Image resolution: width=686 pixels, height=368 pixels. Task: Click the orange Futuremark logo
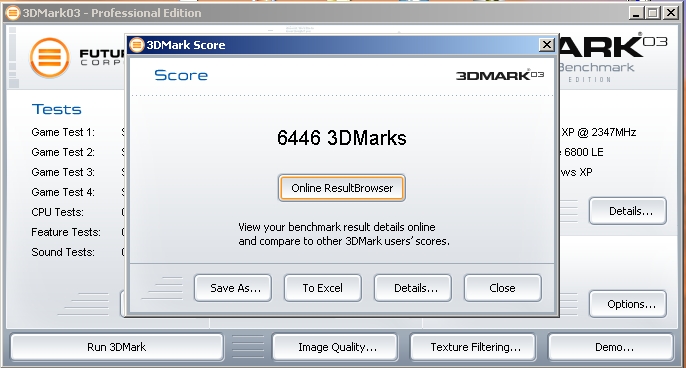pyautogui.click(x=49, y=58)
